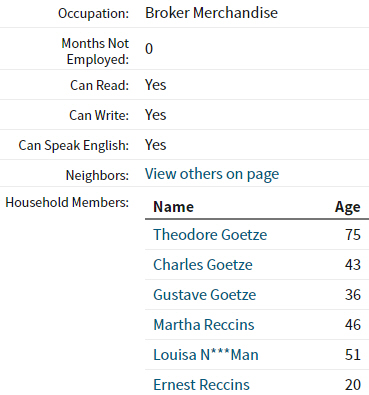
Task: Open the 'View others on page' link
Action: click(212, 174)
